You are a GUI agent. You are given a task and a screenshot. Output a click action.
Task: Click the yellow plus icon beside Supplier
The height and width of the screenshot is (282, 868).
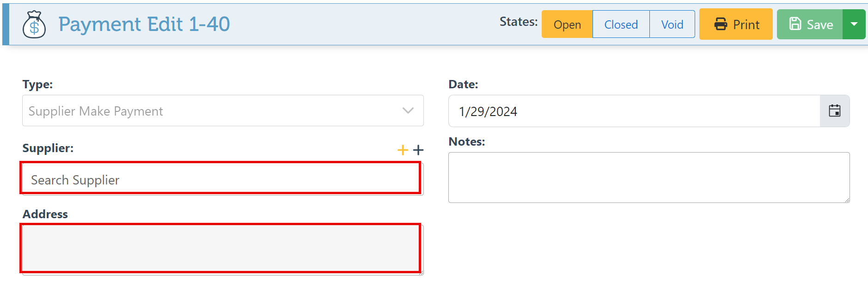point(403,150)
